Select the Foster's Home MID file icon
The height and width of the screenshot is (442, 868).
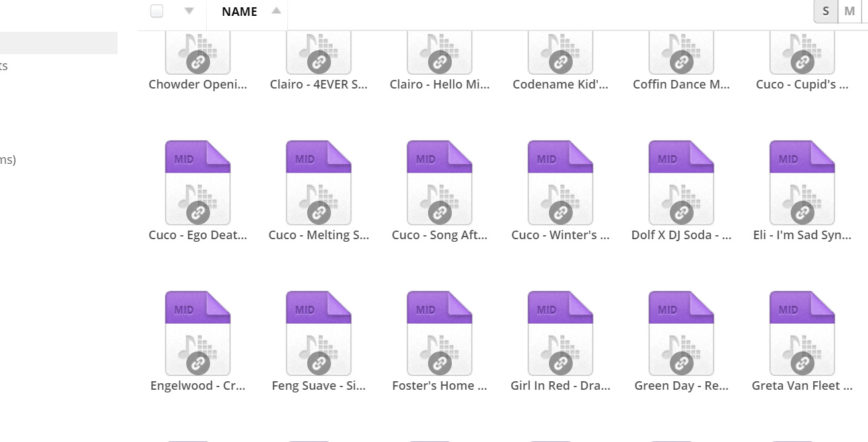pyautogui.click(x=439, y=333)
